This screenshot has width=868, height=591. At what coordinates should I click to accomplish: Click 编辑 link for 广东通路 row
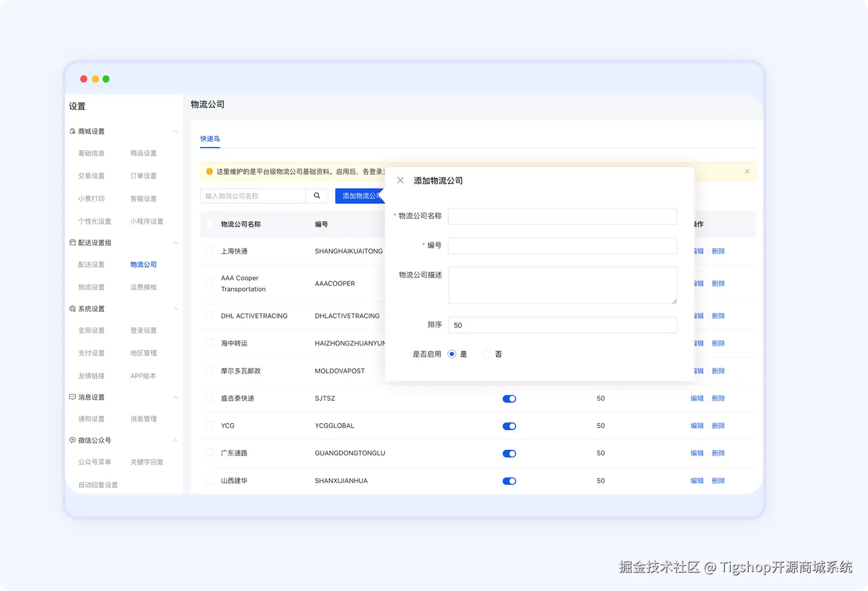(697, 453)
